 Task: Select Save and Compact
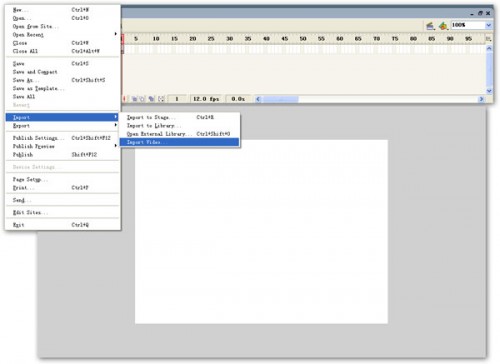click(x=62, y=72)
